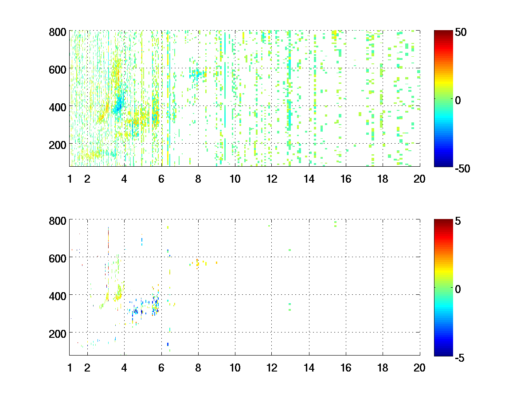The width and height of the screenshot is (532, 399).
Task: Click x-axis tick '14' under the lower plot
Action: [309, 368]
